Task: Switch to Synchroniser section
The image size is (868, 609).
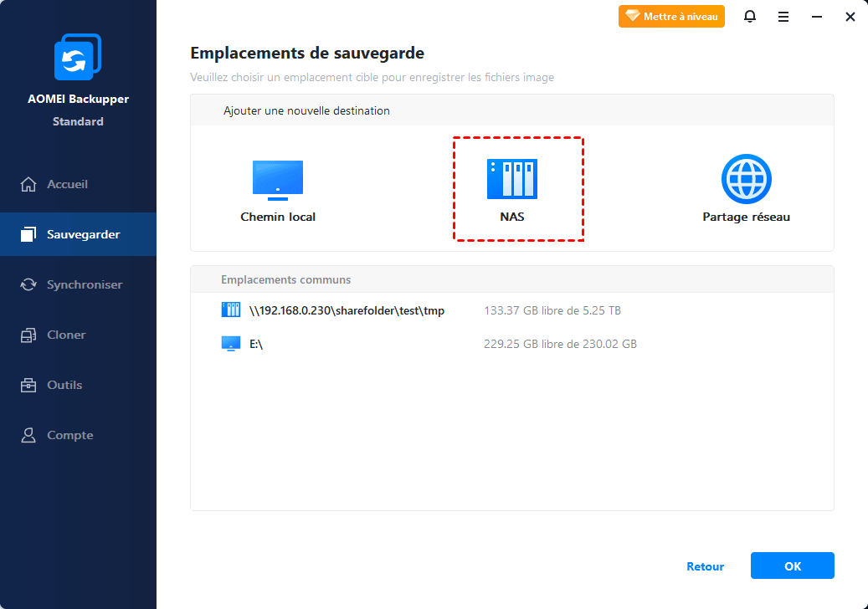Action: point(78,284)
